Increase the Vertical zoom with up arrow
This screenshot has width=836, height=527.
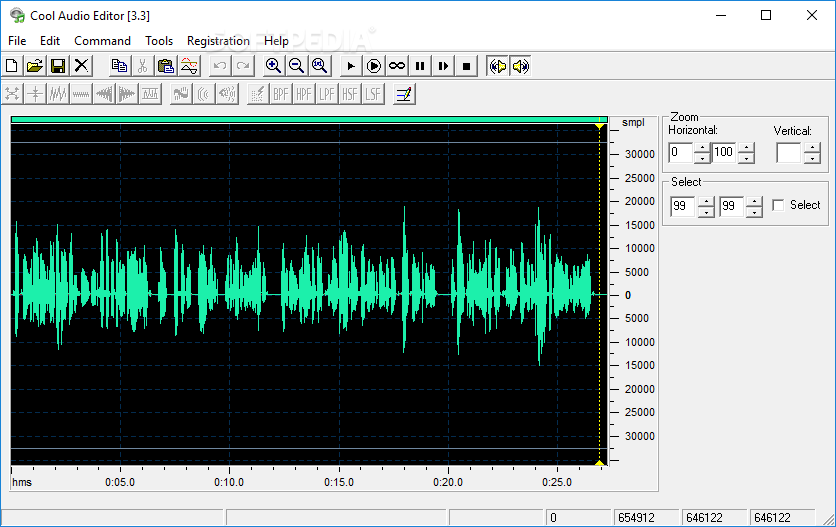click(x=812, y=148)
